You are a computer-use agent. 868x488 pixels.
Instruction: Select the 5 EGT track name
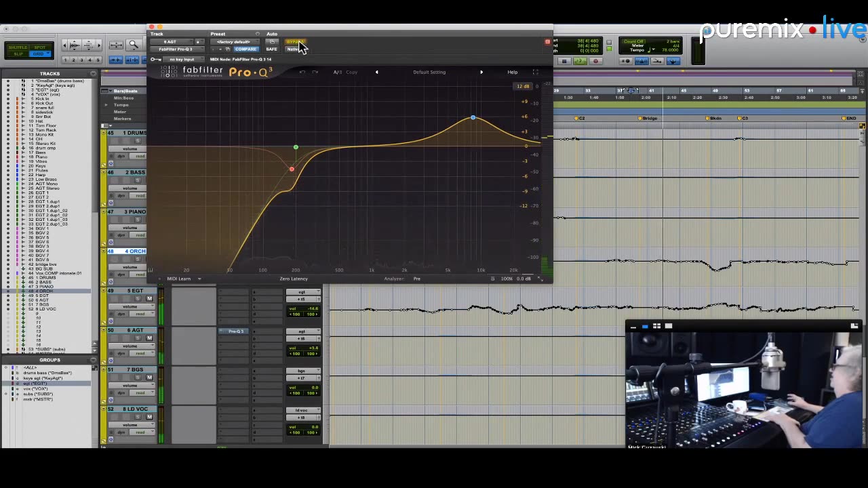point(134,291)
